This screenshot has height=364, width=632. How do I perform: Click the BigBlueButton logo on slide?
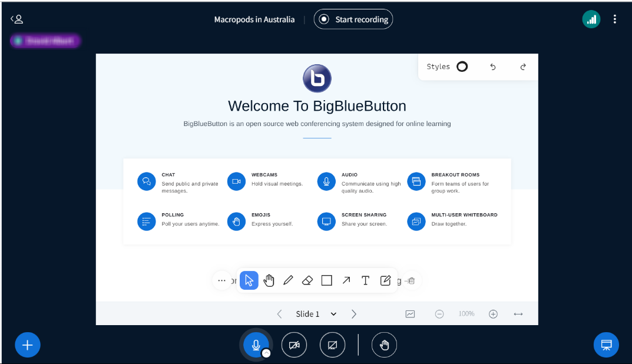(317, 78)
